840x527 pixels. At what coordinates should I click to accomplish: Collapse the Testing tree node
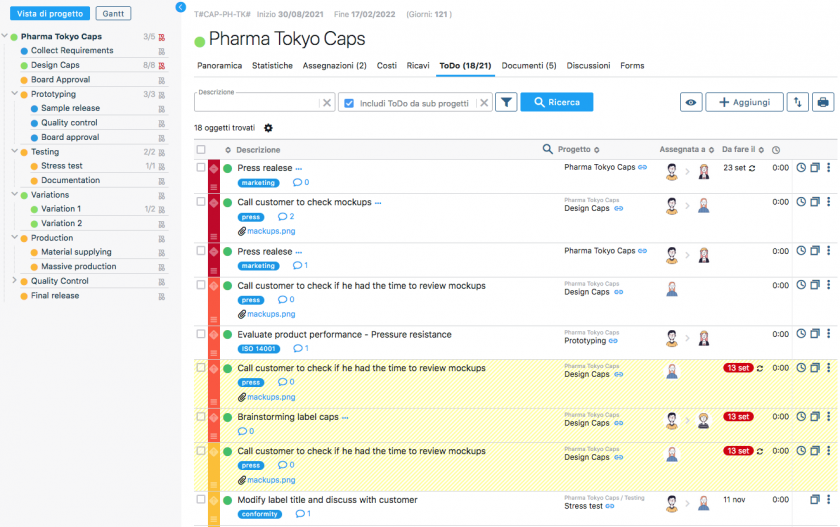point(14,152)
